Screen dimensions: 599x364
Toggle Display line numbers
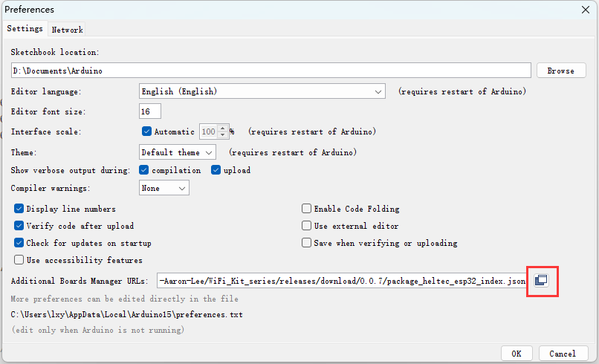(19, 209)
